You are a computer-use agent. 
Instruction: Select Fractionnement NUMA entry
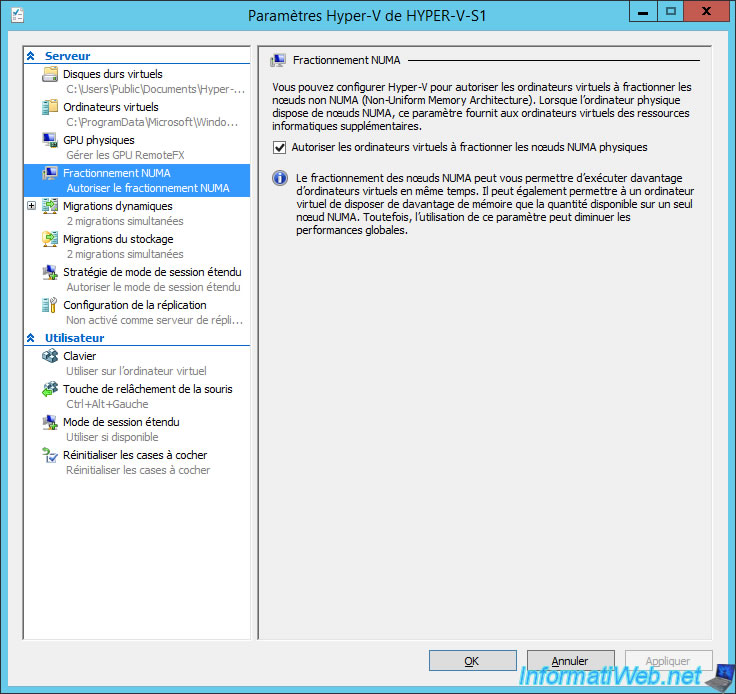[x=137, y=180]
